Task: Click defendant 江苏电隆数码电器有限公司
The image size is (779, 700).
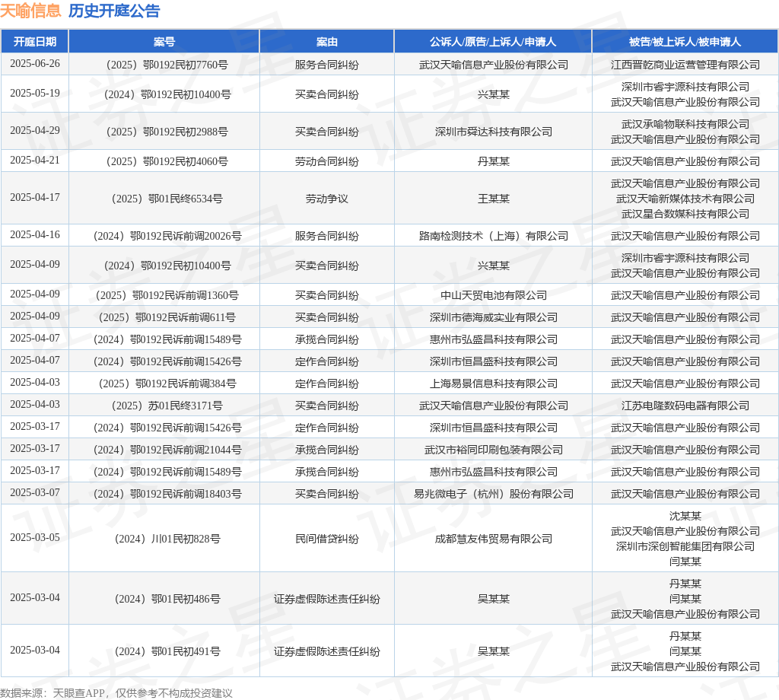Action: pyautogui.click(x=685, y=406)
